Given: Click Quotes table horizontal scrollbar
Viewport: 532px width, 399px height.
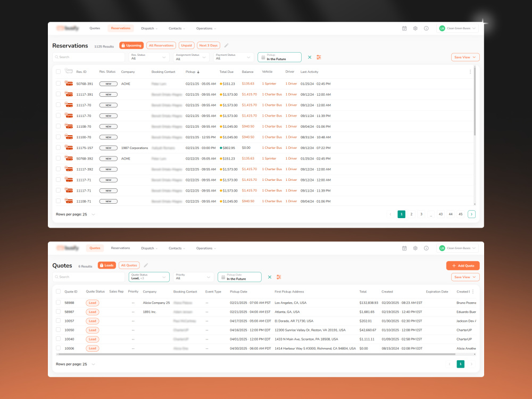Looking at the screenshot, I should coord(256,354).
